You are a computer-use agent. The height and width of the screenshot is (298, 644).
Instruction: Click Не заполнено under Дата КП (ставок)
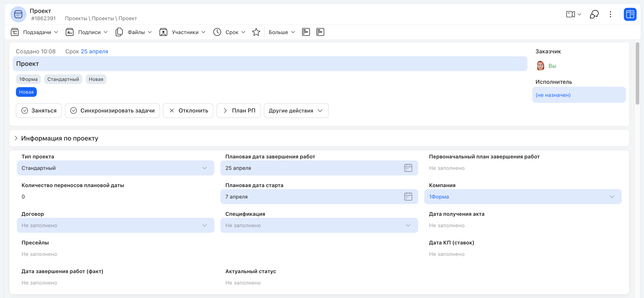pos(446,254)
